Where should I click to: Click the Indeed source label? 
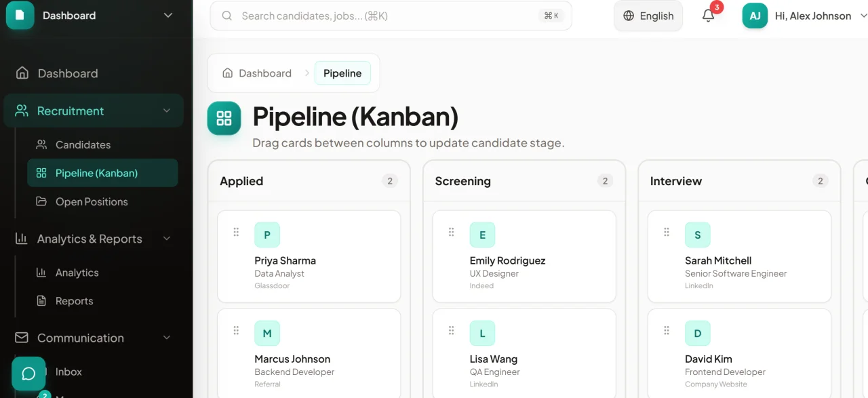coord(481,286)
